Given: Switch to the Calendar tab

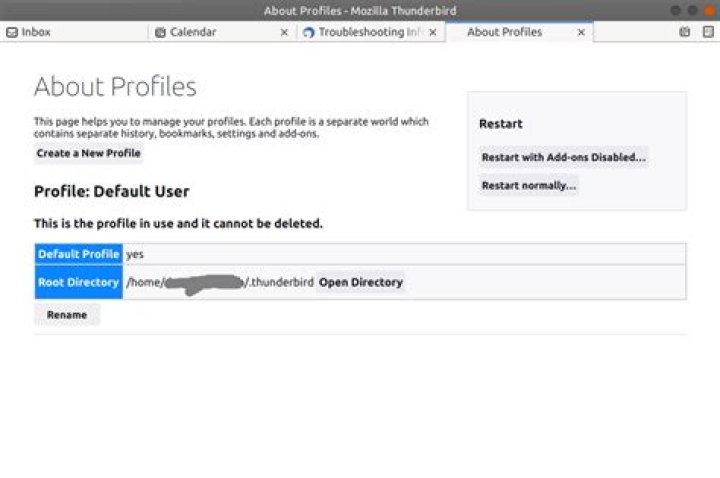Looking at the screenshot, I should (x=222, y=32).
